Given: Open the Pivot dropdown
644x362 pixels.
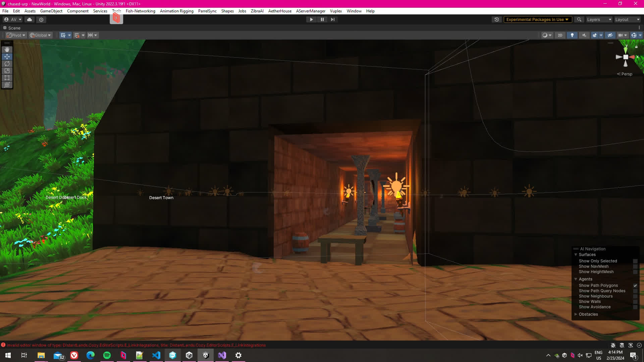Looking at the screenshot, I should point(16,35).
